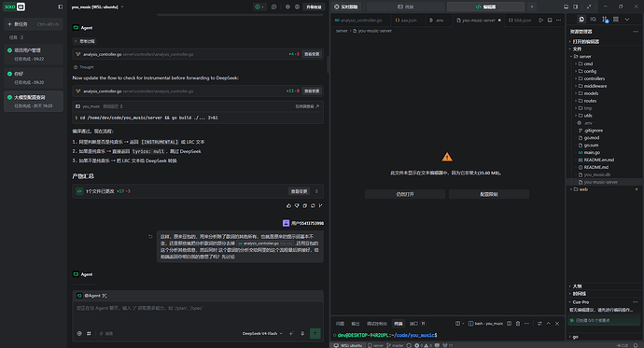644x348 pixels.
Task: Click the prompt enhance sparkle icon
Action: (291, 334)
